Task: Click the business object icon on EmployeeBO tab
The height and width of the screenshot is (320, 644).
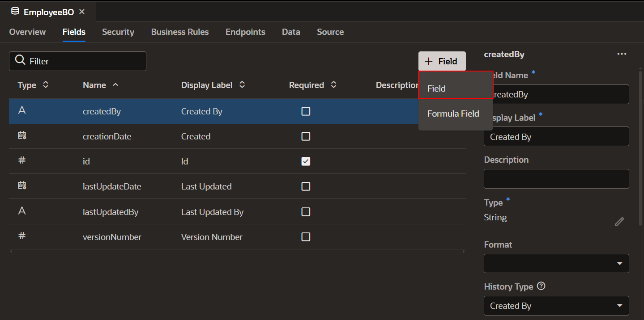Action: [x=15, y=12]
